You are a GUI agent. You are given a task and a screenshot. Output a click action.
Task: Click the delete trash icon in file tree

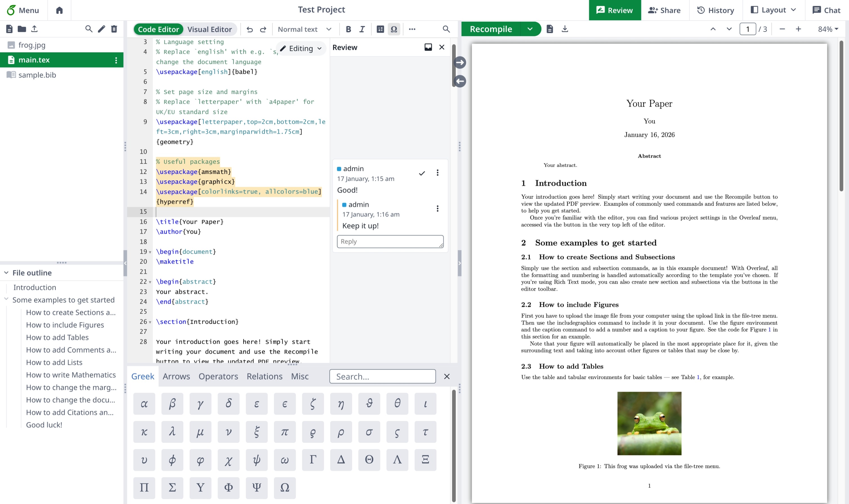tap(114, 29)
